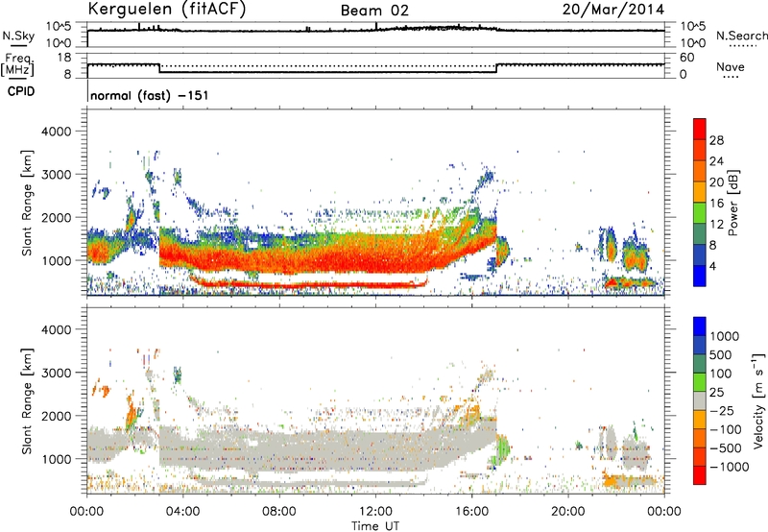Click the "Time UT" axis title
The image size is (768, 532).
click(x=375, y=525)
